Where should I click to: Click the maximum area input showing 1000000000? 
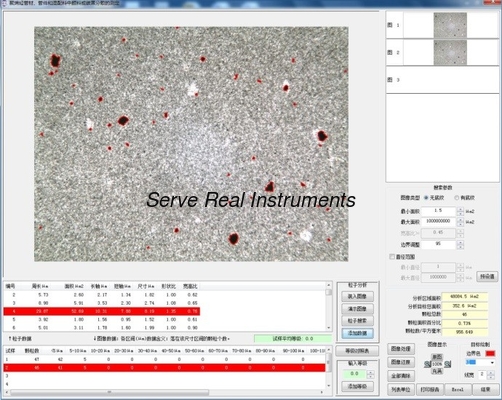point(438,222)
